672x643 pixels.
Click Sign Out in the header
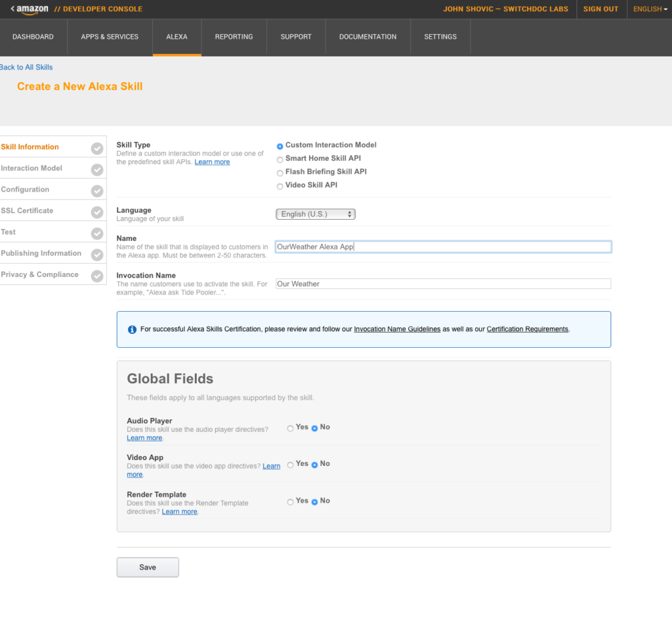600,9
